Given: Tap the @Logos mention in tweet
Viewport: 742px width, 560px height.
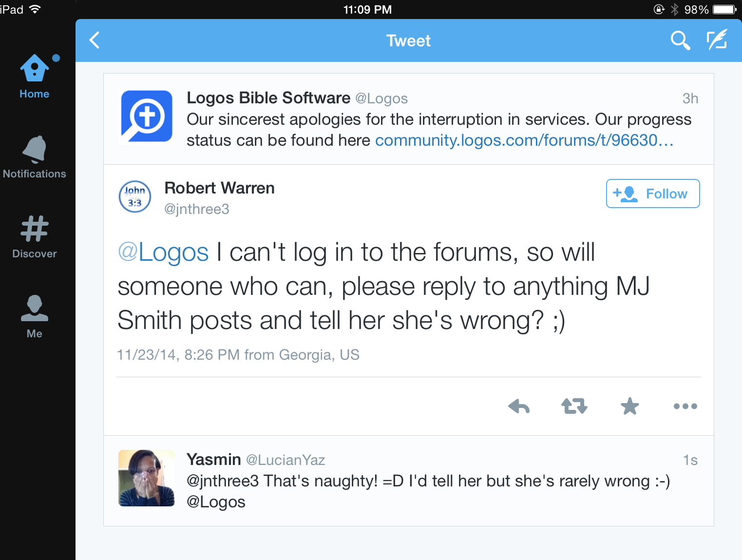Looking at the screenshot, I should (x=163, y=252).
